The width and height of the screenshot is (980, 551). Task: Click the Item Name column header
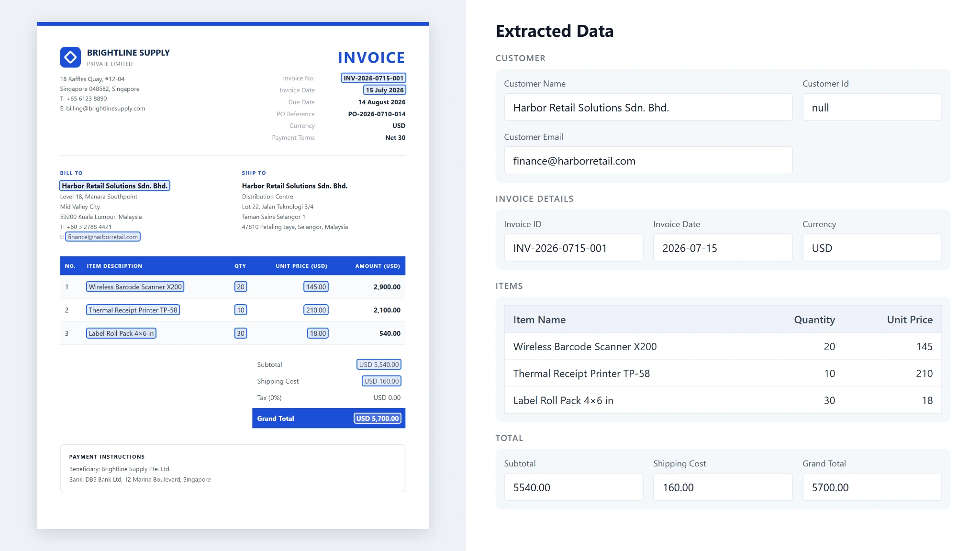click(x=539, y=320)
